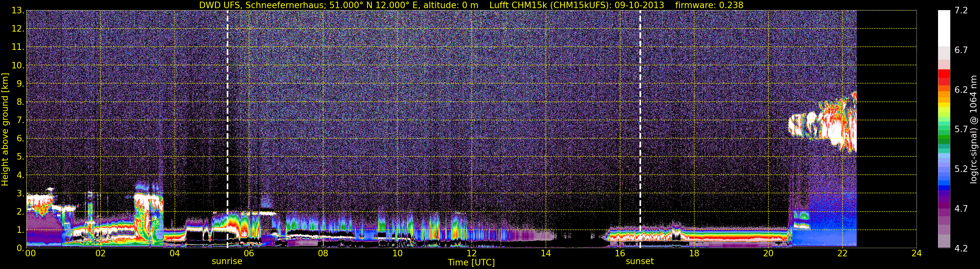Click the height axis tick '5.'
The height and width of the screenshot is (269, 980).
point(20,157)
